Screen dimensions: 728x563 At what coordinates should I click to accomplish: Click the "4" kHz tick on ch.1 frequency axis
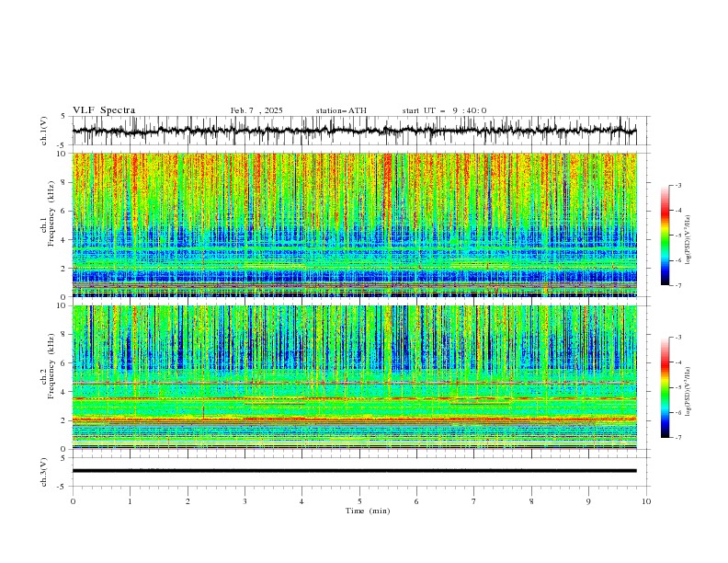[65, 240]
